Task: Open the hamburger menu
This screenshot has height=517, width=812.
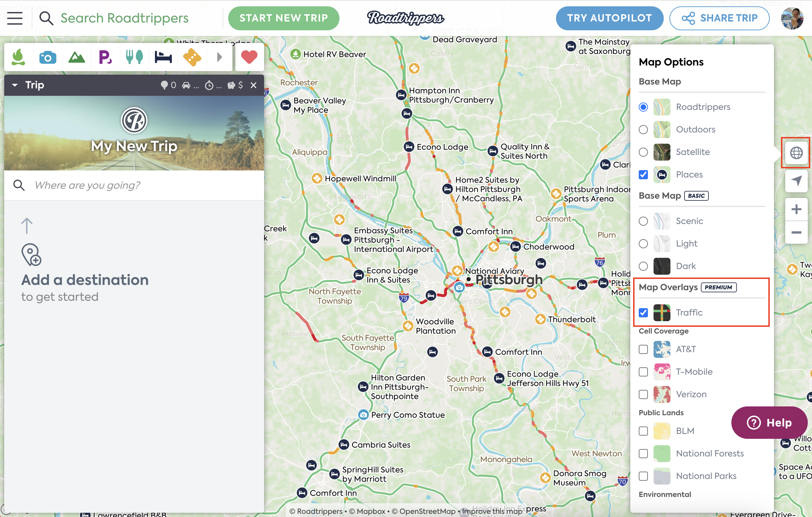Action: pyautogui.click(x=15, y=18)
